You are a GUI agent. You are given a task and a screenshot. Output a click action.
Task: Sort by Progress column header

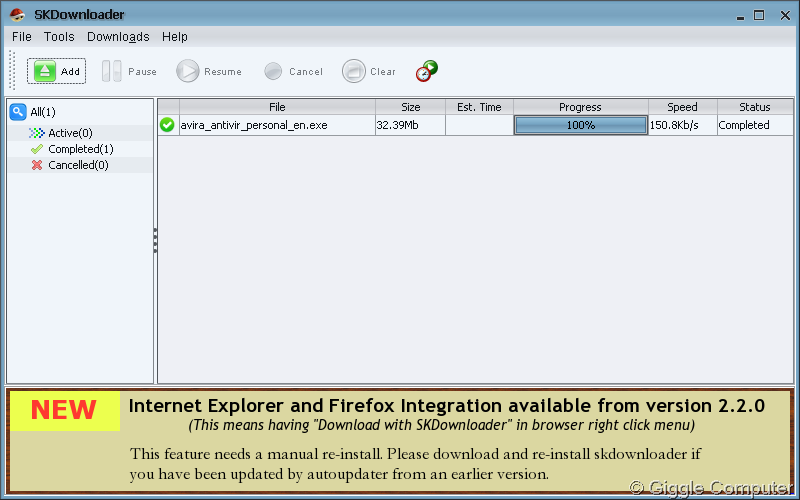click(581, 107)
